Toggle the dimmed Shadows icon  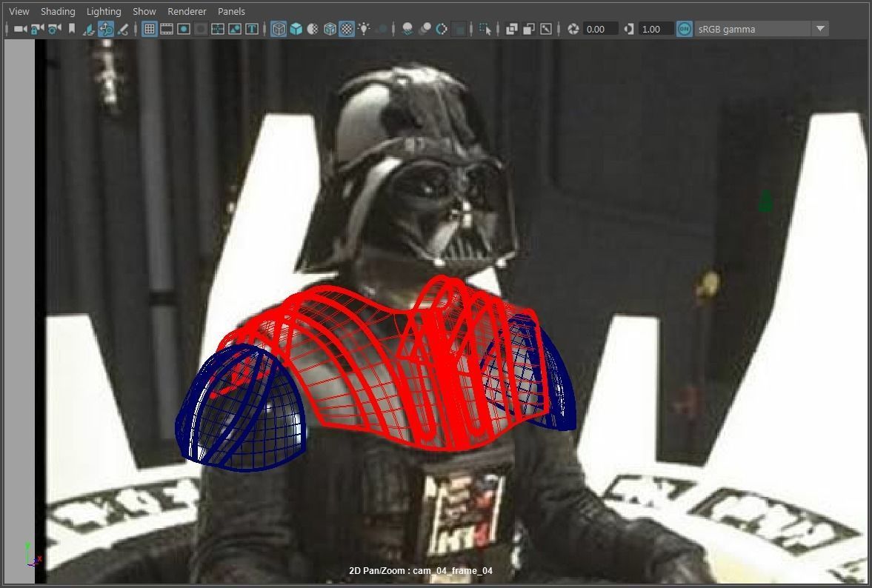[382, 29]
